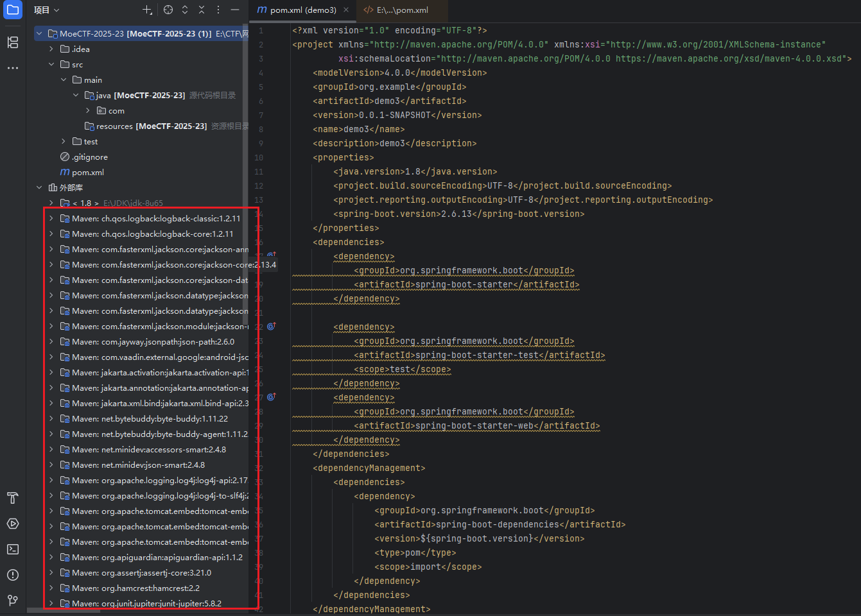
Task: Show the Problems tool window
Action: click(x=13, y=575)
